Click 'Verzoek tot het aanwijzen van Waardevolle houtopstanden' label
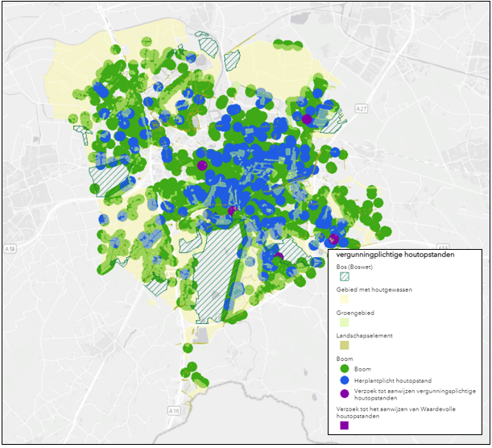The width and height of the screenshot is (492, 448). tap(395, 413)
